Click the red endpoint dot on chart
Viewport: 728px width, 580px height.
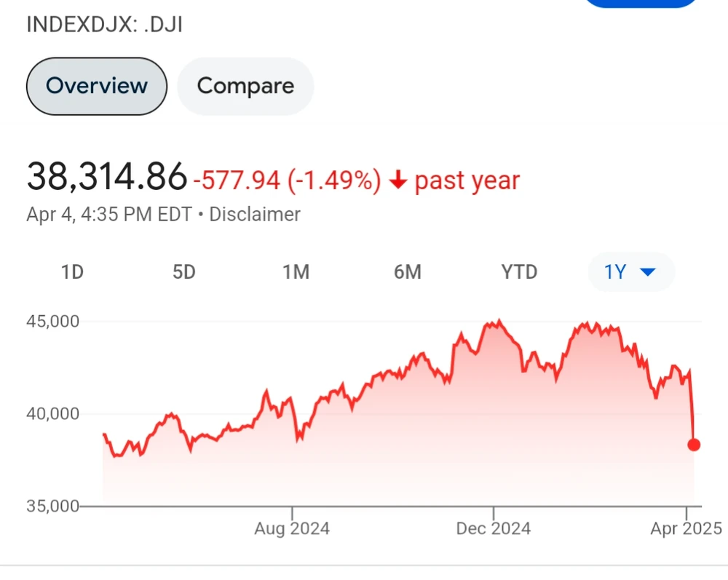click(x=694, y=445)
